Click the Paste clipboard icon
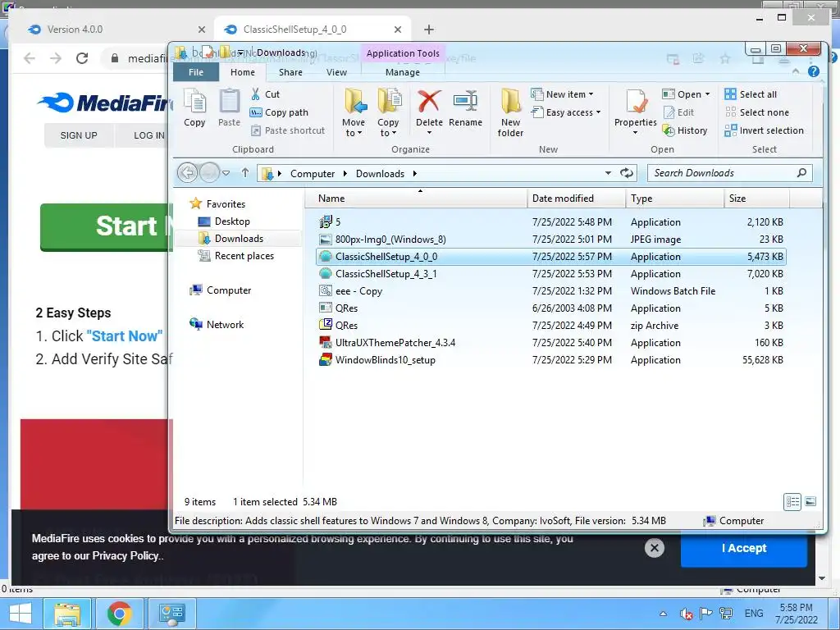 tap(230, 108)
